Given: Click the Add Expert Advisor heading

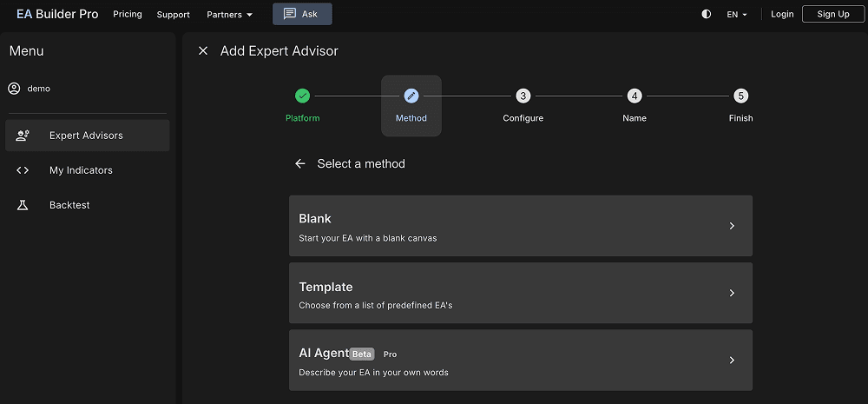Looking at the screenshot, I should point(279,51).
